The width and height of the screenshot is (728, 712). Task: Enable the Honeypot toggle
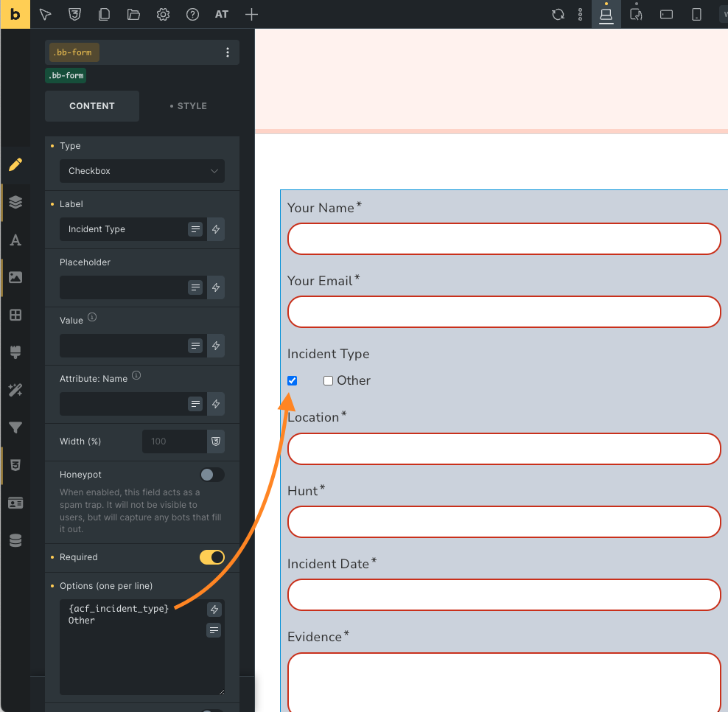[212, 475]
